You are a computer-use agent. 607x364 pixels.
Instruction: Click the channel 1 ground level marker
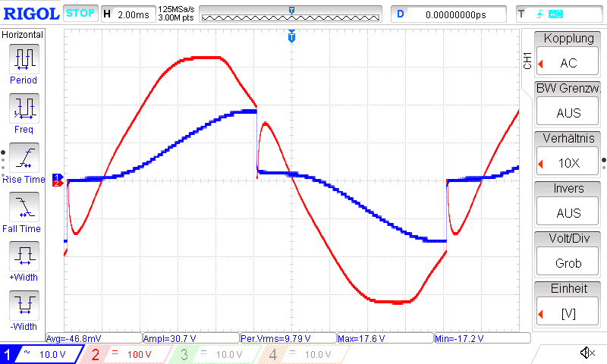click(58, 177)
